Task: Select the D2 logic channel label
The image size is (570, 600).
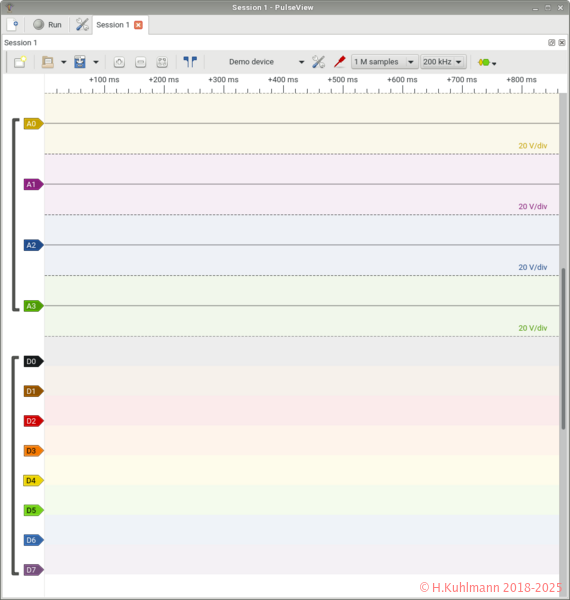Action: [33, 421]
